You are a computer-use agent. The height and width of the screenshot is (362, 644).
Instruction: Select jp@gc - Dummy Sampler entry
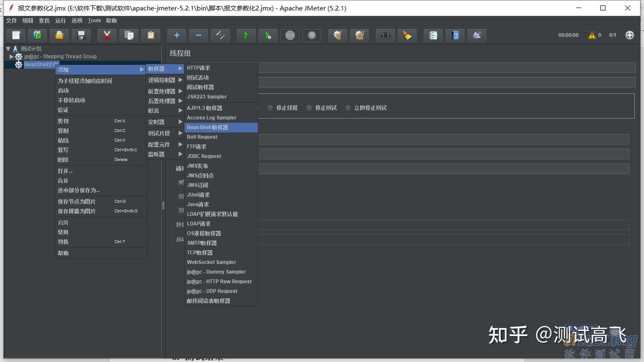click(221, 272)
